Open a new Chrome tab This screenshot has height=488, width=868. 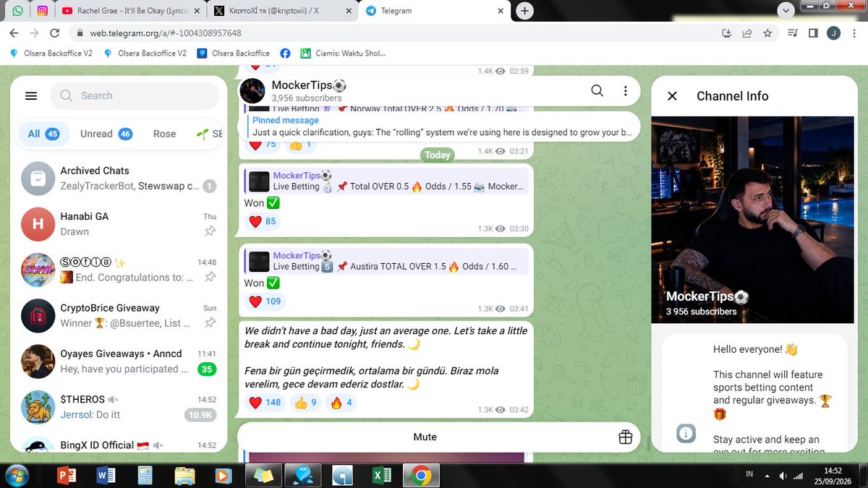[x=525, y=11]
